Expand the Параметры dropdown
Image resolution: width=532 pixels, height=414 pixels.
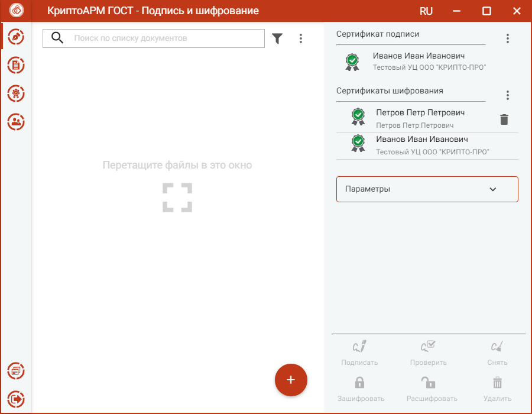[427, 189]
